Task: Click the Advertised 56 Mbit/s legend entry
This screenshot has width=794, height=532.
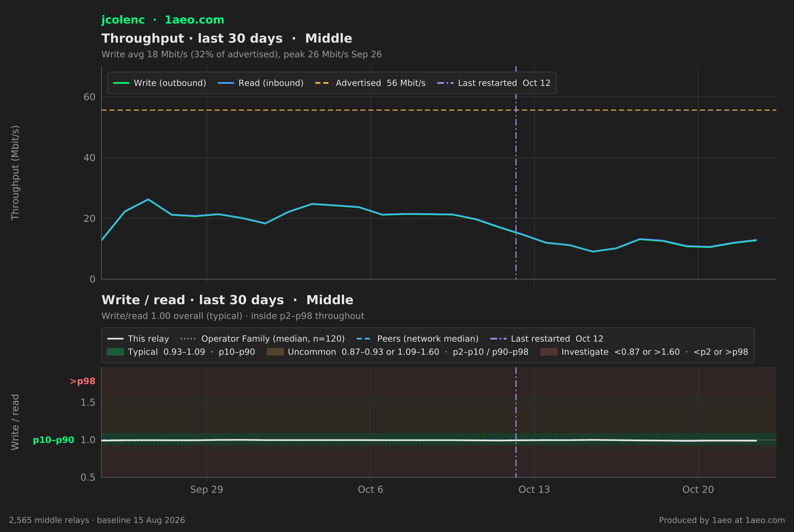Action: click(370, 83)
